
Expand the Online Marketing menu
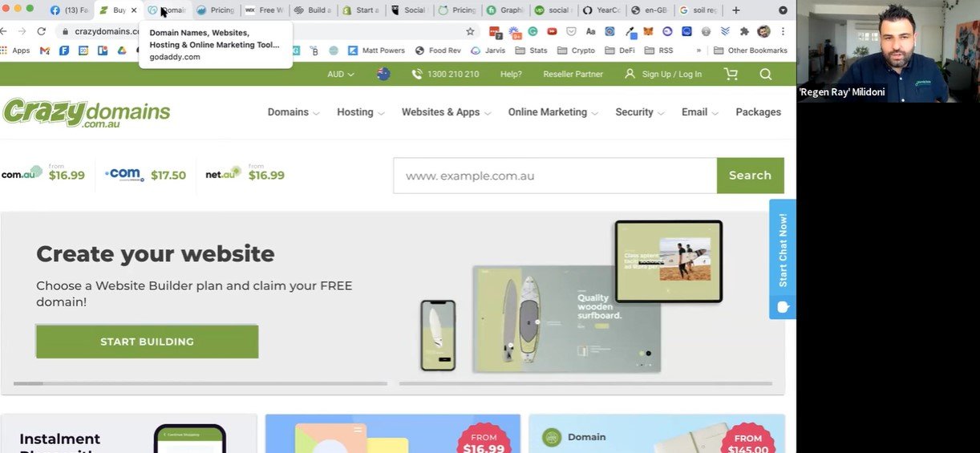553,112
